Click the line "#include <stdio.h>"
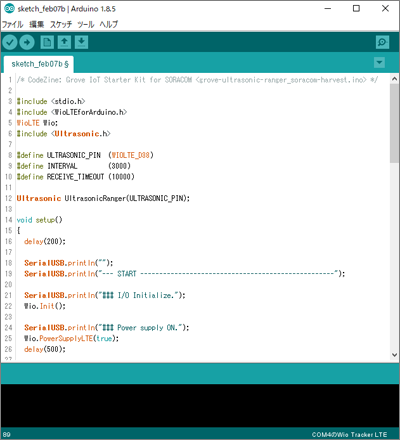 (51, 101)
